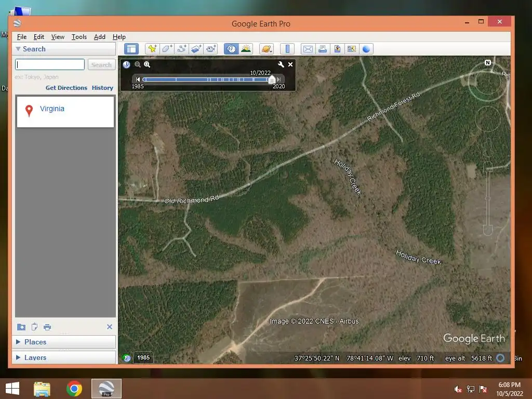Click time slider clock options icon
The image size is (532, 399).
[127, 64]
